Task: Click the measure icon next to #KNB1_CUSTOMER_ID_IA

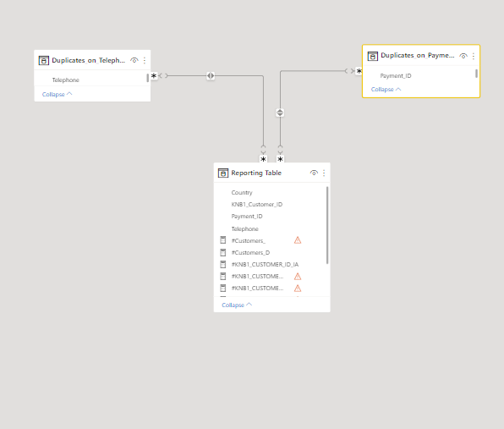Action: pyautogui.click(x=222, y=264)
